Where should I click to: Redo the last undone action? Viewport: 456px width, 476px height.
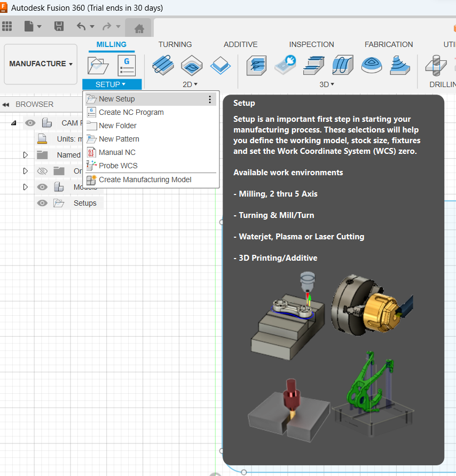[x=107, y=26]
